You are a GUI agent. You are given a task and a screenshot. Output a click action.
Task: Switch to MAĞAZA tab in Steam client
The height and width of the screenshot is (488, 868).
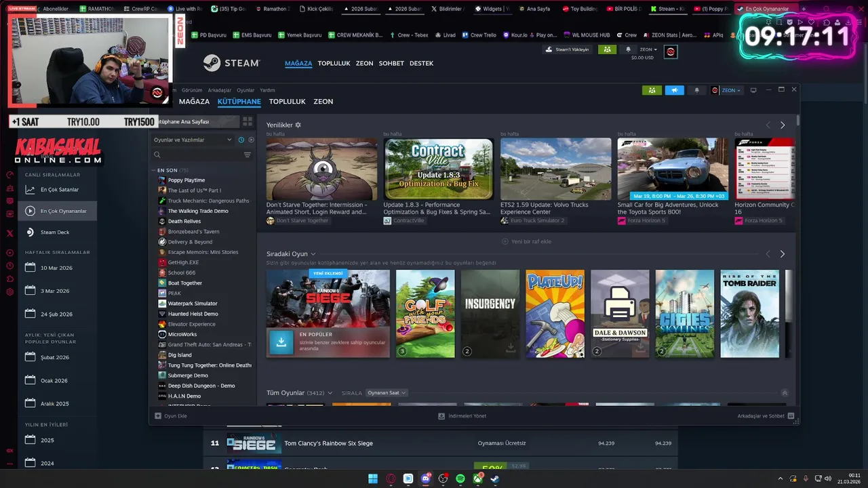(194, 102)
